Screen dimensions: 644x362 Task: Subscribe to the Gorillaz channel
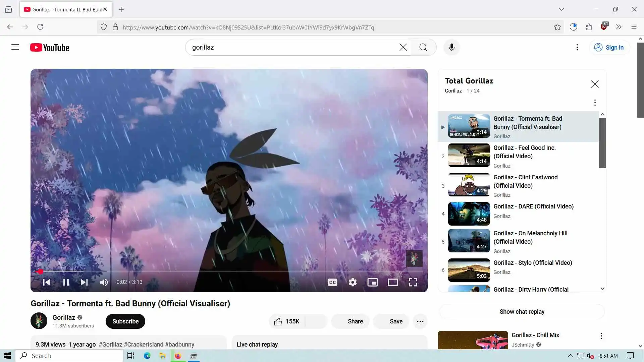click(x=125, y=321)
